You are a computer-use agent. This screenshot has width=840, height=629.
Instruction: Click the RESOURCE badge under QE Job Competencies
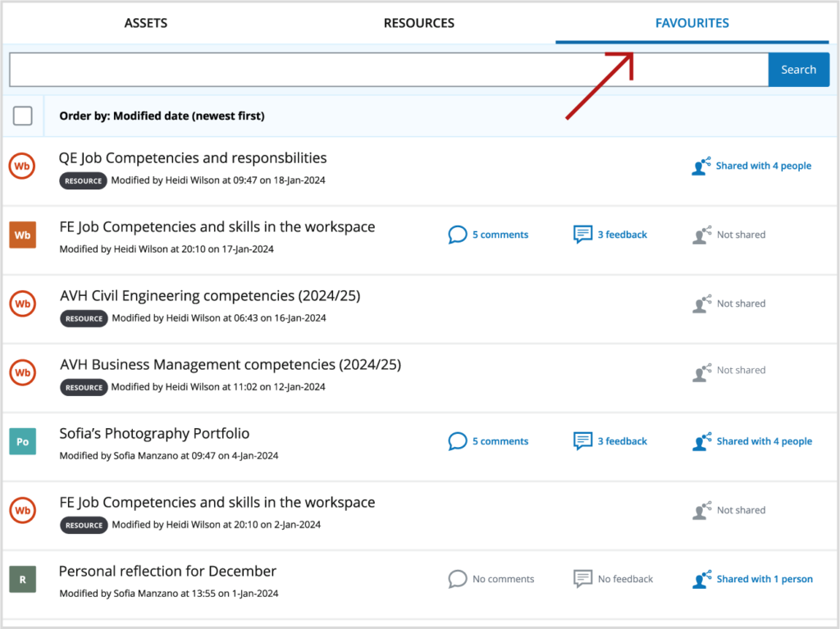[x=83, y=181]
